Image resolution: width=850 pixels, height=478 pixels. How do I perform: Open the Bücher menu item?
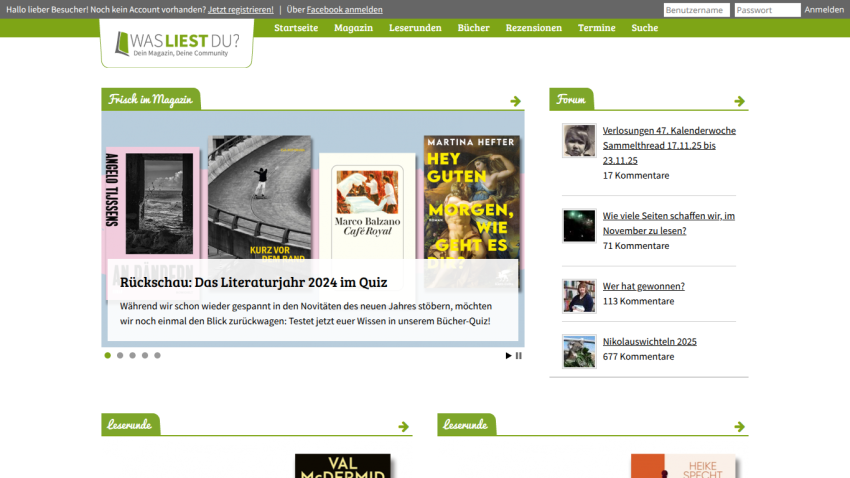pyautogui.click(x=473, y=28)
